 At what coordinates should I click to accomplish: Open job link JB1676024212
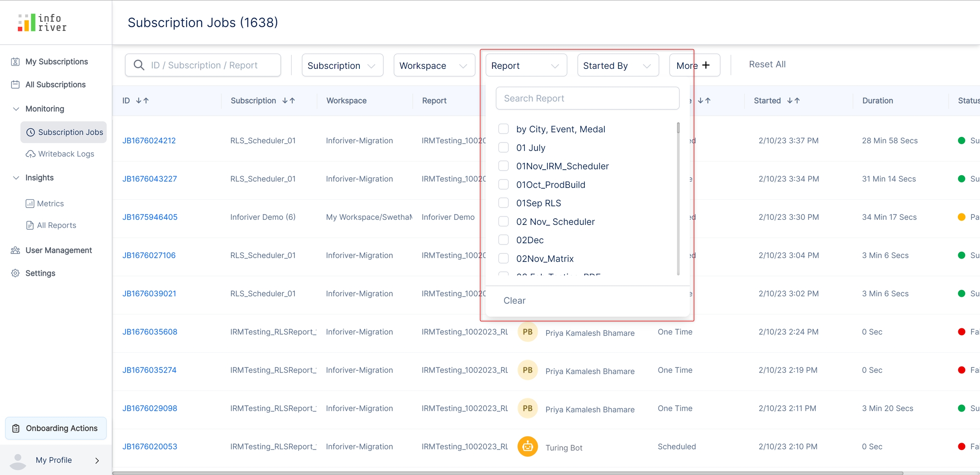(x=149, y=141)
